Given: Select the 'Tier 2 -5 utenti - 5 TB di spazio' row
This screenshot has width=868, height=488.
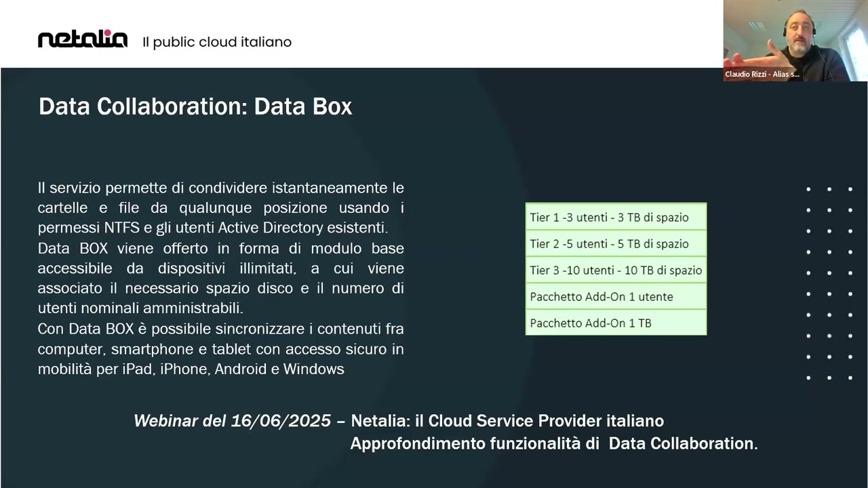Looking at the screenshot, I should click(616, 243).
